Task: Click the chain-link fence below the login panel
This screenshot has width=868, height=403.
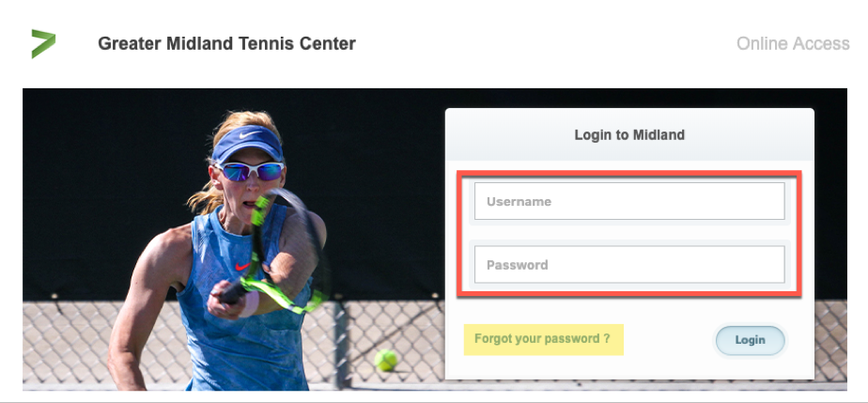Action: (x=629, y=385)
